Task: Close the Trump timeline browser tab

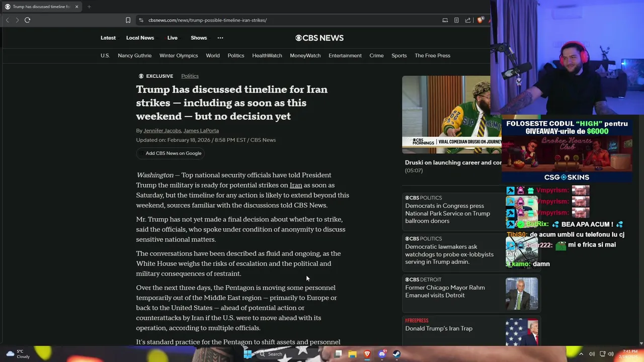Action: [x=76, y=7]
